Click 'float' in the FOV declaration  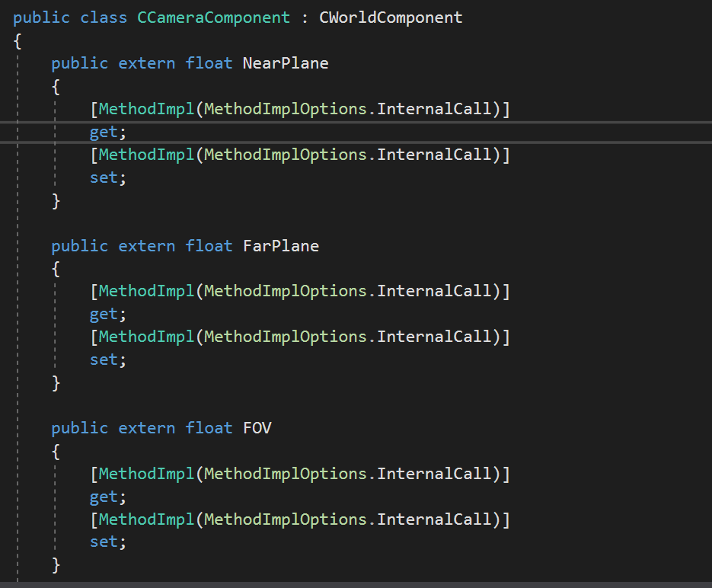[x=209, y=428]
